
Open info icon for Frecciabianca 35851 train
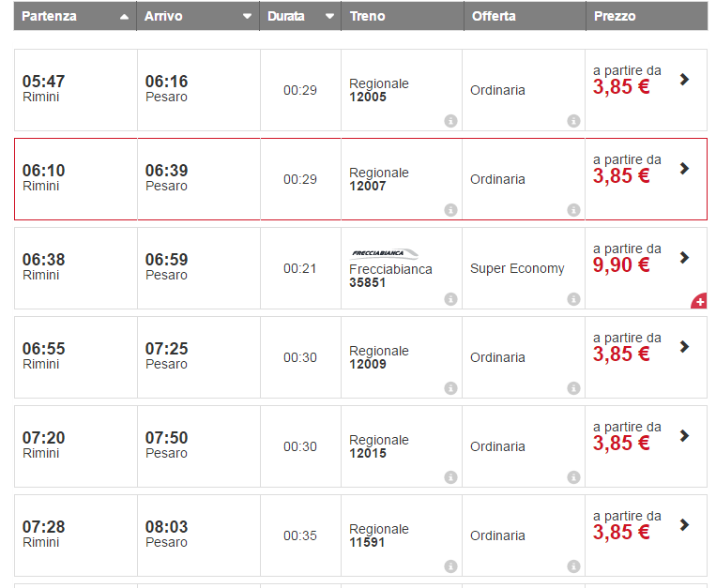click(450, 299)
